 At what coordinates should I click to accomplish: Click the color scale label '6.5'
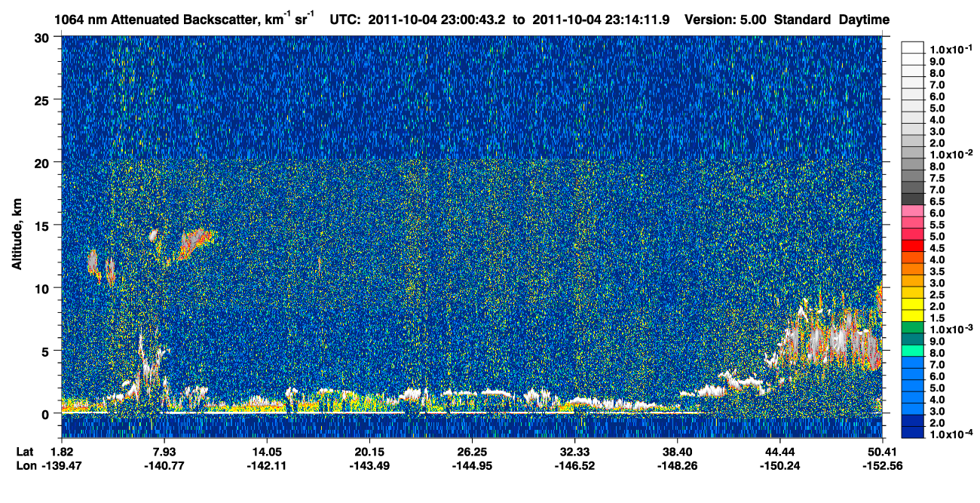click(x=938, y=202)
